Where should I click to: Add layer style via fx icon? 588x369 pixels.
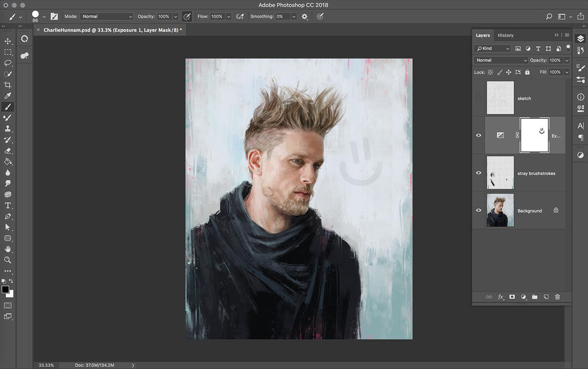tap(501, 297)
